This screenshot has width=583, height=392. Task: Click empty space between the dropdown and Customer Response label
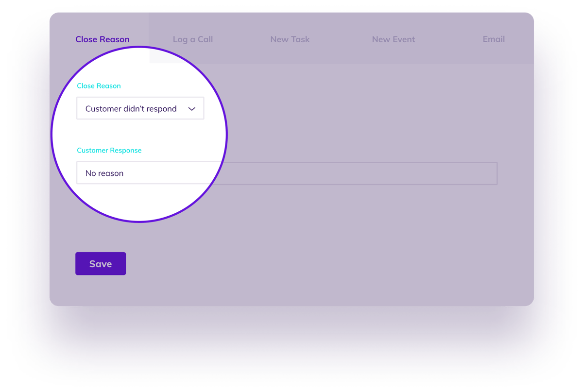click(140, 134)
